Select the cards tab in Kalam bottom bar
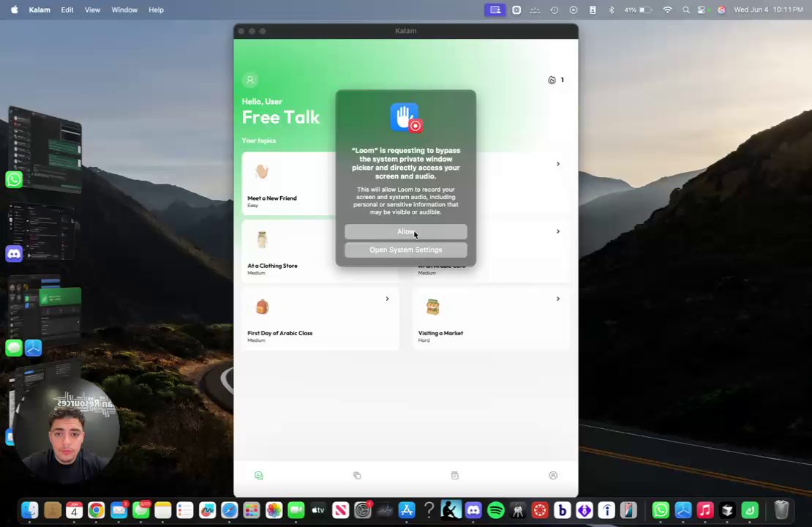The image size is (812, 527). click(357, 475)
